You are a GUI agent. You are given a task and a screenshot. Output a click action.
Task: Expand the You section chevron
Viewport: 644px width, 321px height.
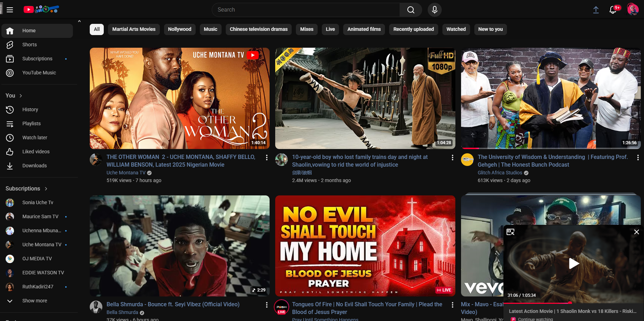[x=21, y=96]
